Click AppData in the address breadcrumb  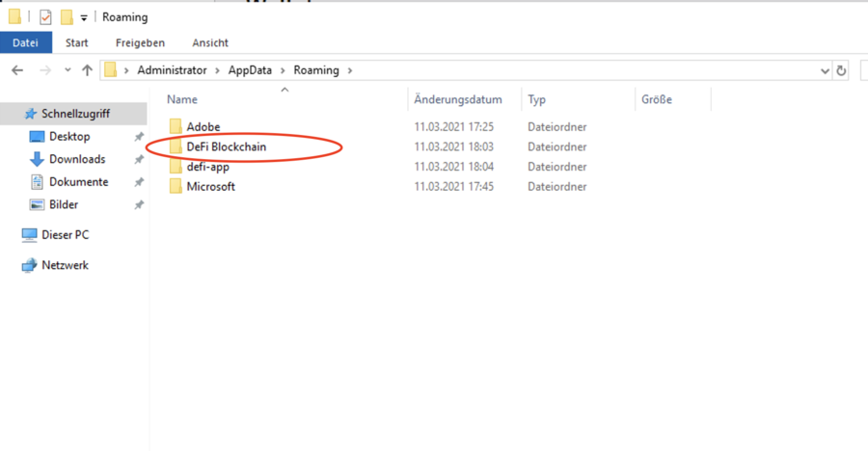(x=248, y=70)
